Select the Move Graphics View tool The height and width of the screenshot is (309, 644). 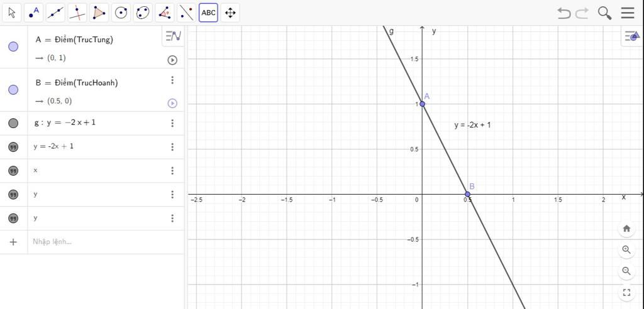pos(230,13)
